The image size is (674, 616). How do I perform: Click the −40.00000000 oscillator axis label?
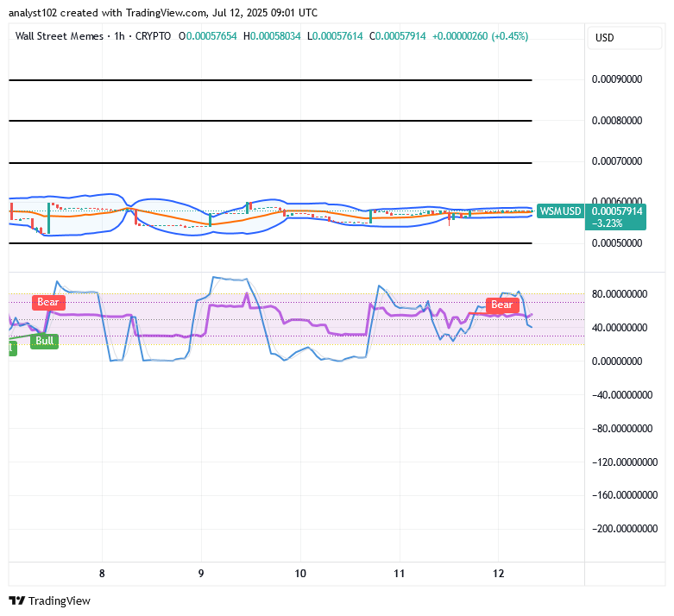(x=622, y=395)
